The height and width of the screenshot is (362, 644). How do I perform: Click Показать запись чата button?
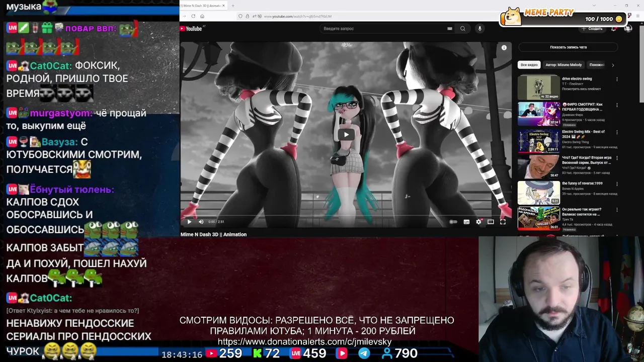pyautogui.click(x=568, y=47)
